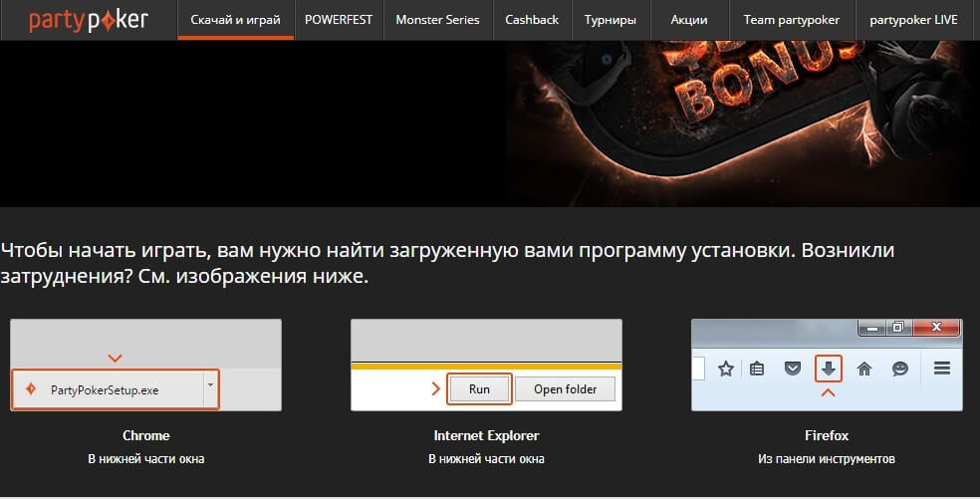Click the Internet Explorer label text
The width and height of the screenshot is (980, 499).
tap(486, 436)
